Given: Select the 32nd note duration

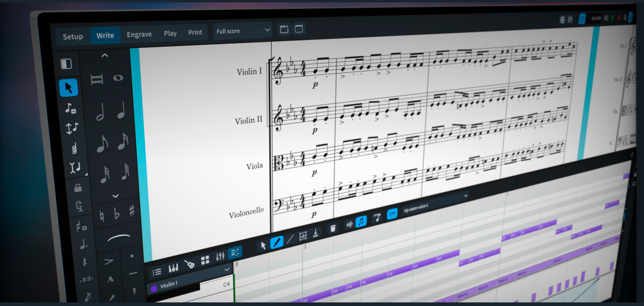Looking at the screenshot, I should click(x=105, y=175).
